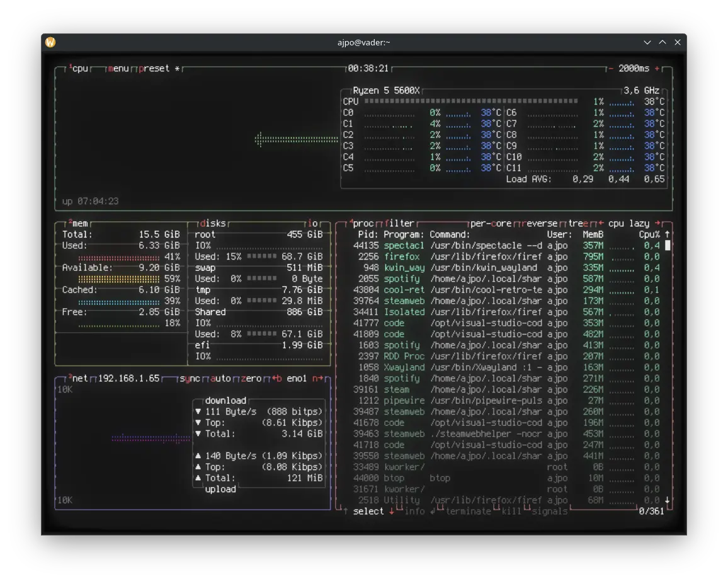The height and width of the screenshot is (584, 728).
Task: Click the net box label
Action: 78,379
